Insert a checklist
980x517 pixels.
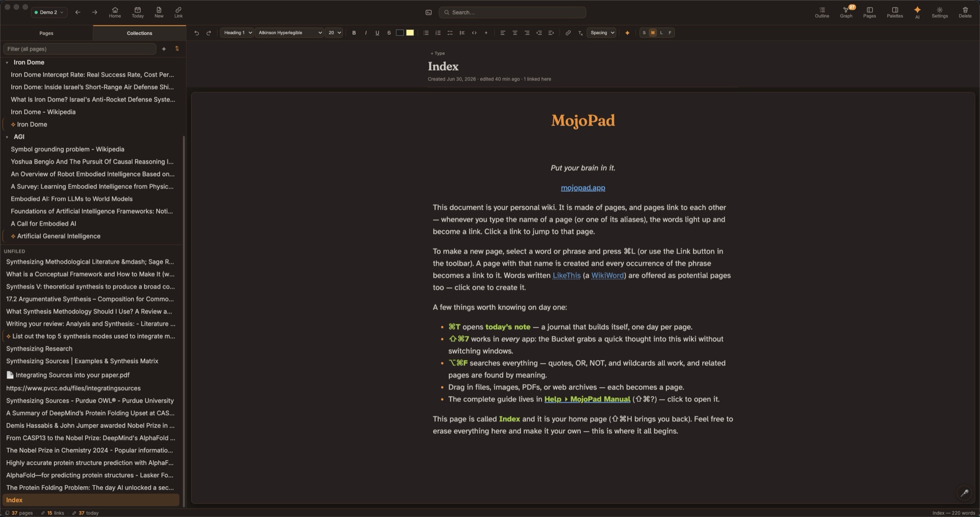[450, 33]
